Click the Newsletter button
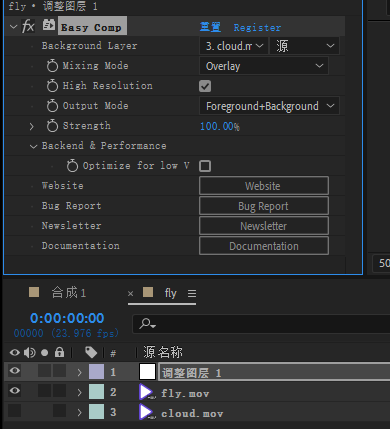 (264, 226)
